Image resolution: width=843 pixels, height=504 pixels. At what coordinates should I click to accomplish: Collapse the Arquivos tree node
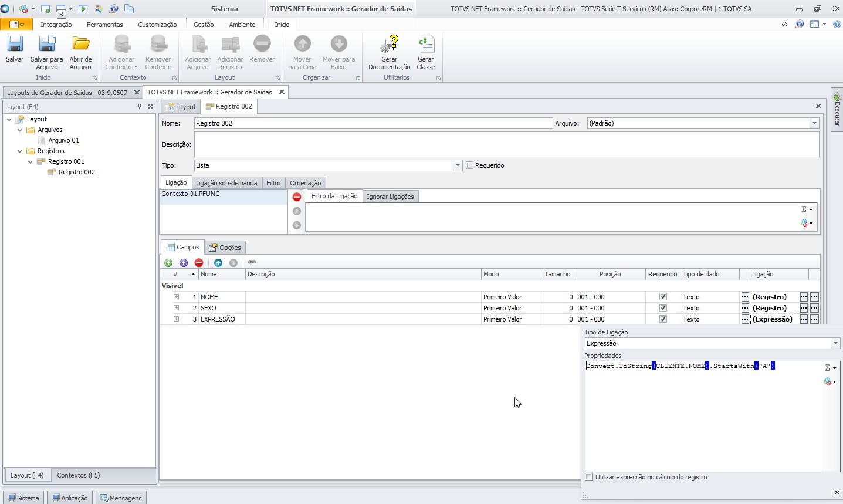point(19,130)
